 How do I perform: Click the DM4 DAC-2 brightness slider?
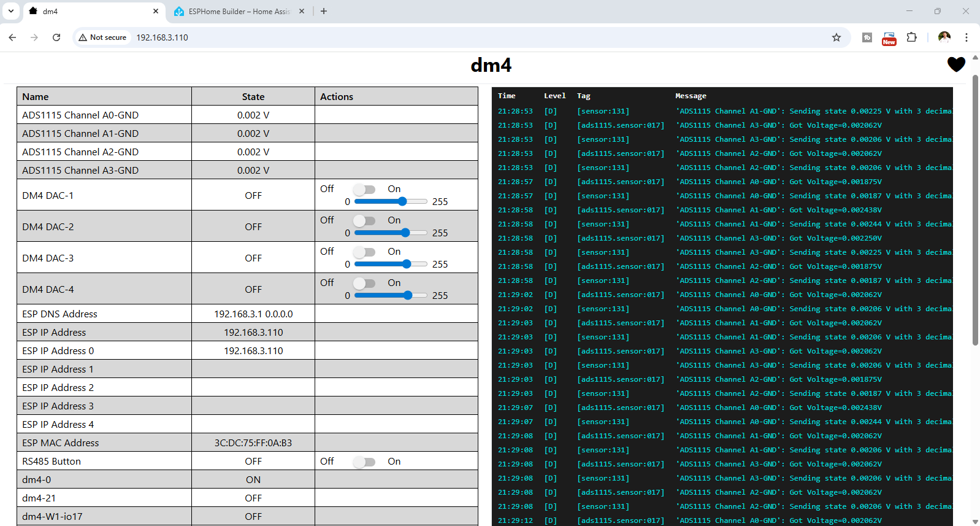391,233
